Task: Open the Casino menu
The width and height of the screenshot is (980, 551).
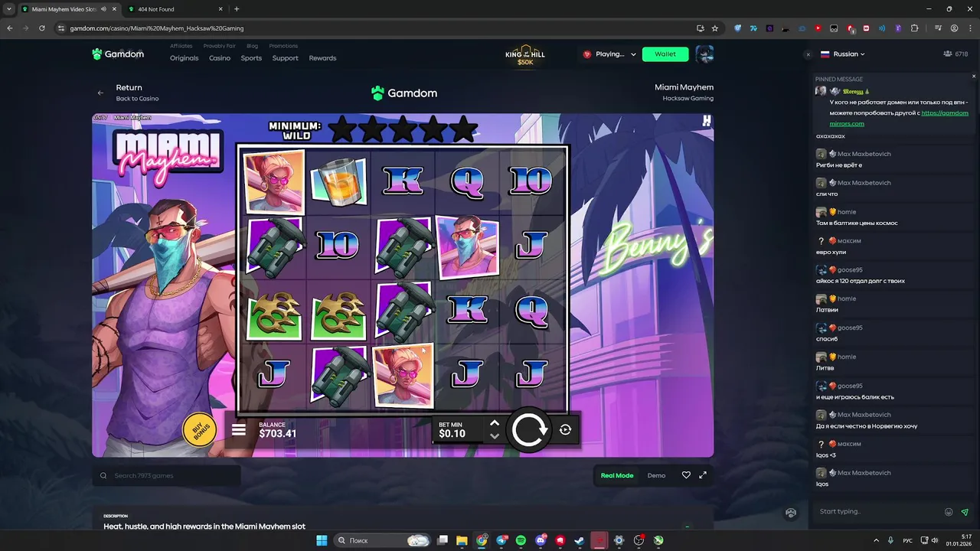Action: (220, 58)
